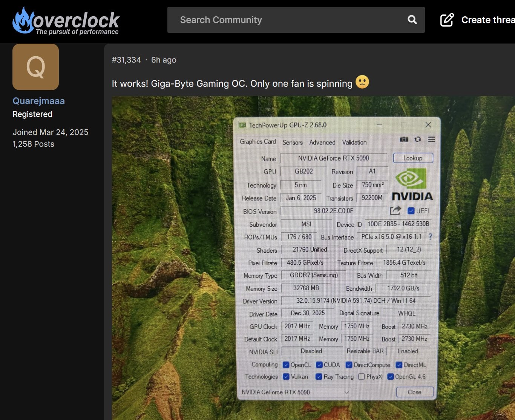515x420 pixels.
Task: Click the Bus Interface question mark
Action: [x=430, y=236]
